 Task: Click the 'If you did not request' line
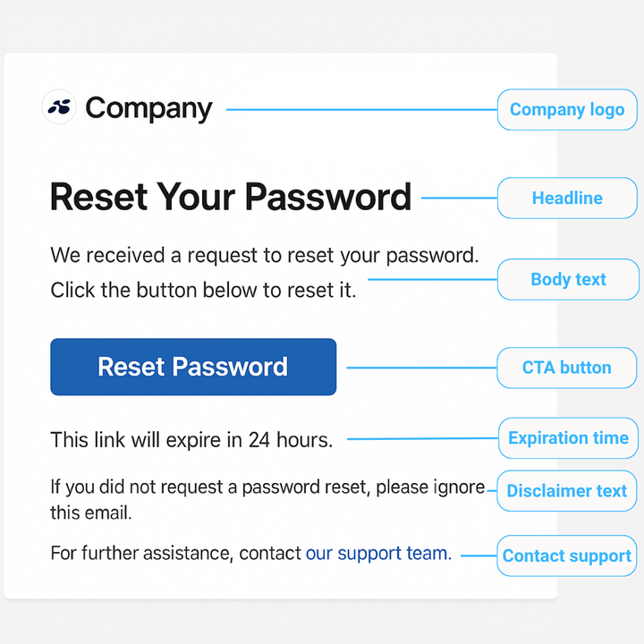pyautogui.click(x=267, y=487)
